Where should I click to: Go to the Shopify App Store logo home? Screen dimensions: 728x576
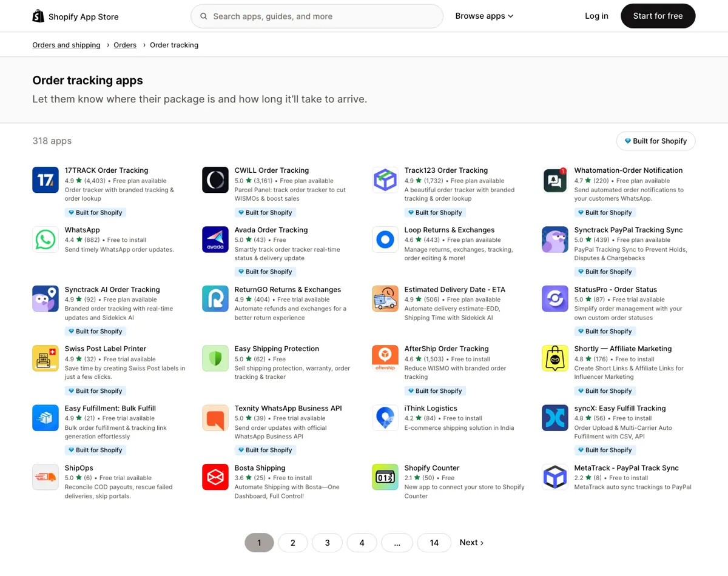pyautogui.click(x=75, y=16)
